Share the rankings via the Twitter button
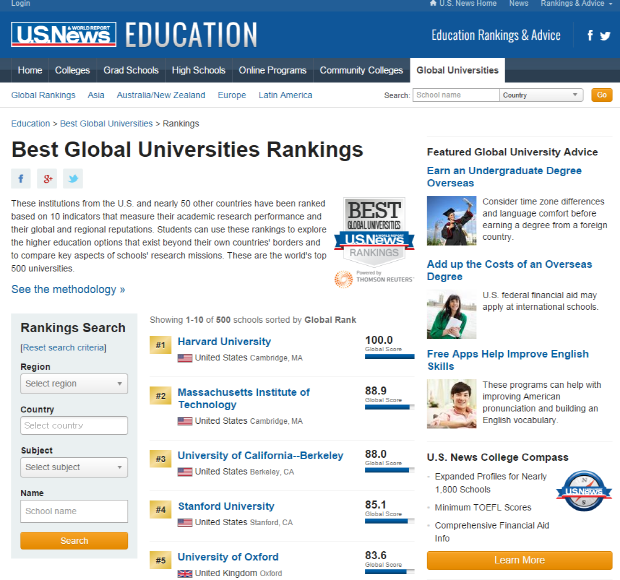The width and height of the screenshot is (620, 580). (73, 179)
